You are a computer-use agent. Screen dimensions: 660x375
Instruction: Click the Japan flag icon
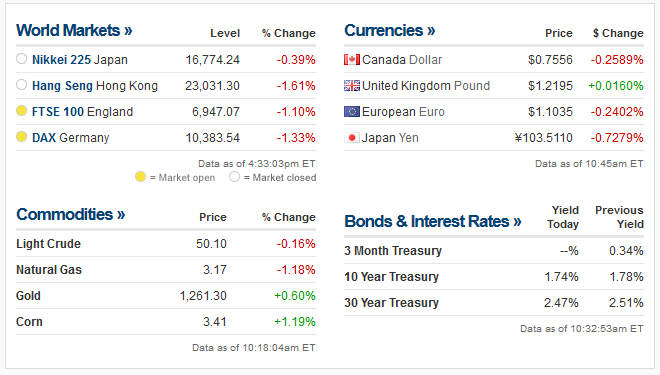tap(351, 138)
